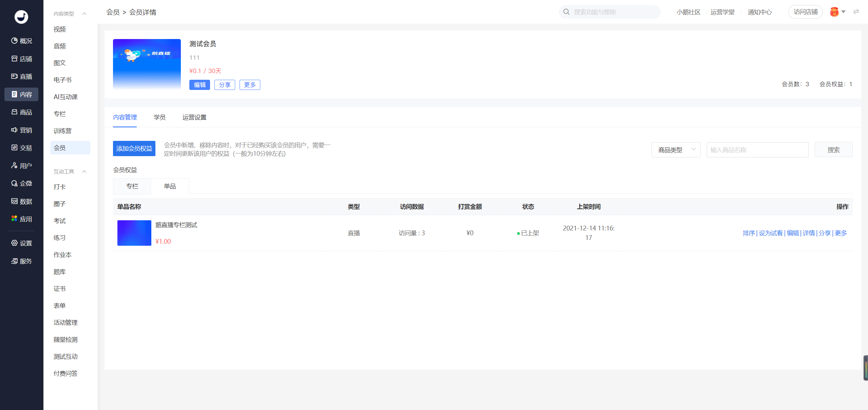The width and height of the screenshot is (868, 410).
Task: Click the 会员 breadcrumb link
Action: click(113, 12)
